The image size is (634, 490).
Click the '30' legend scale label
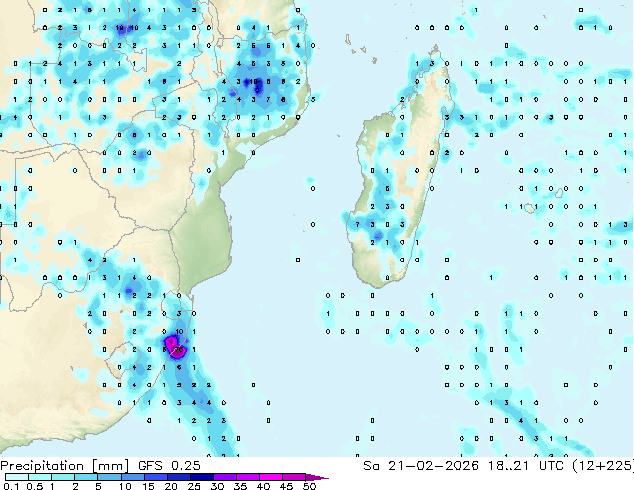coord(217,486)
